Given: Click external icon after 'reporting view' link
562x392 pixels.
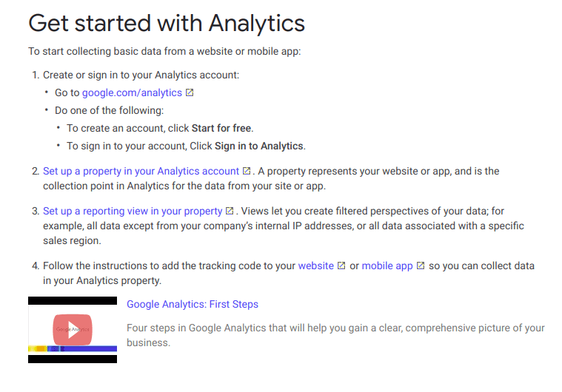Looking at the screenshot, I should (x=230, y=212).
